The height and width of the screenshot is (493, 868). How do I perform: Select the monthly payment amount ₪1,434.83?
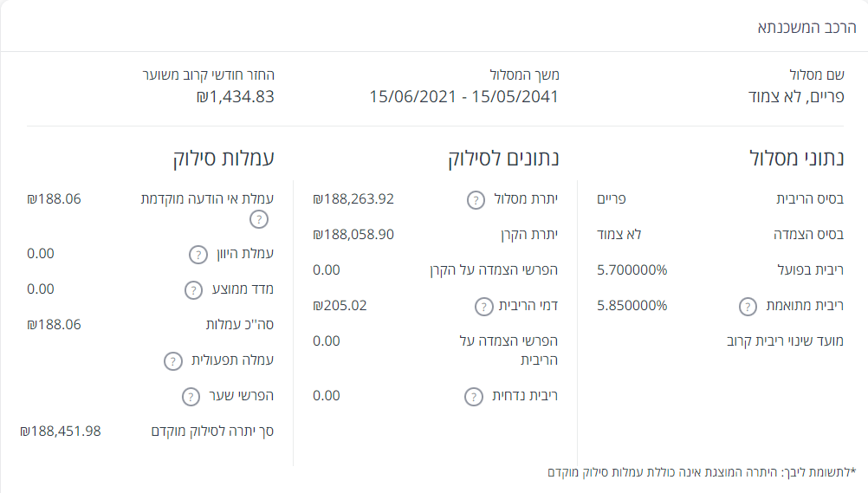click(x=235, y=96)
